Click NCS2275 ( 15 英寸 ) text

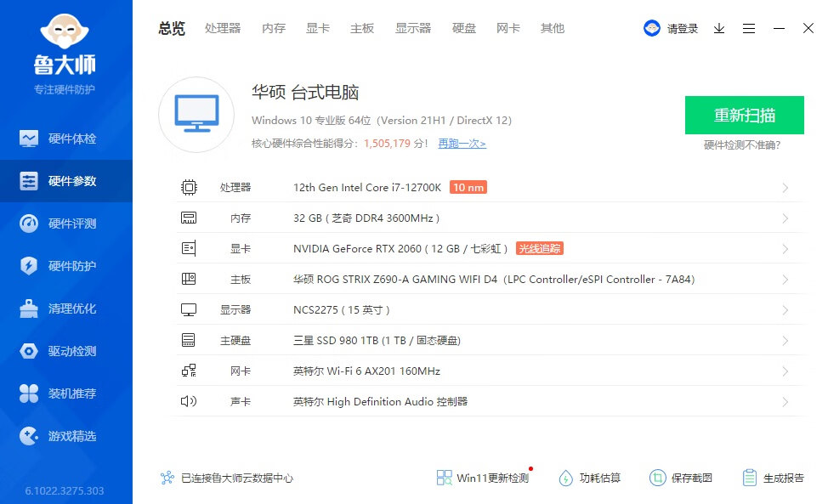pos(342,309)
